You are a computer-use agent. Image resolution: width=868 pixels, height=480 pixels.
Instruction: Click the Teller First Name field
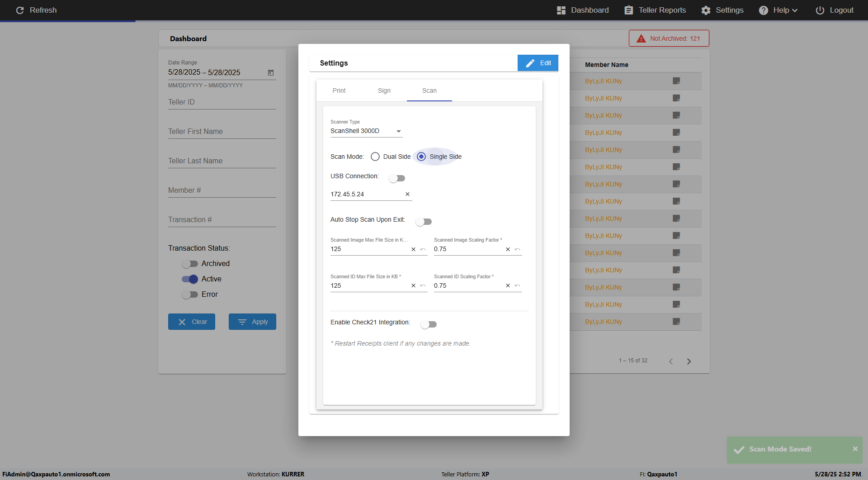[222, 132]
